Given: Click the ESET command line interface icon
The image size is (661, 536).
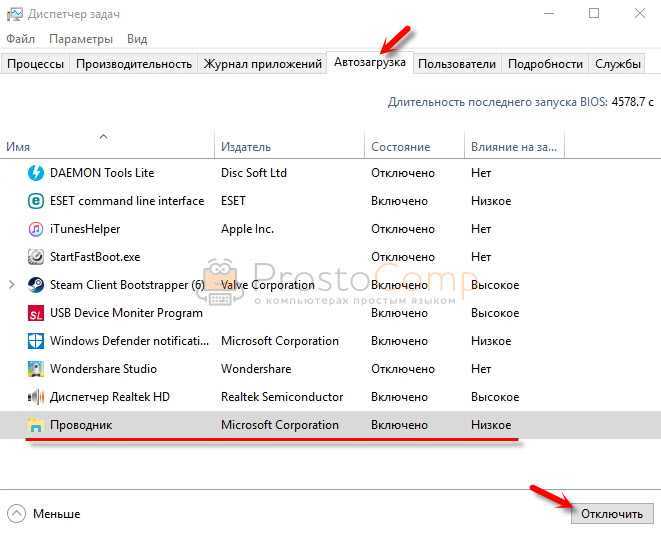Looking at the screenshot, I should pyautogui.click(x=35, y=201).
